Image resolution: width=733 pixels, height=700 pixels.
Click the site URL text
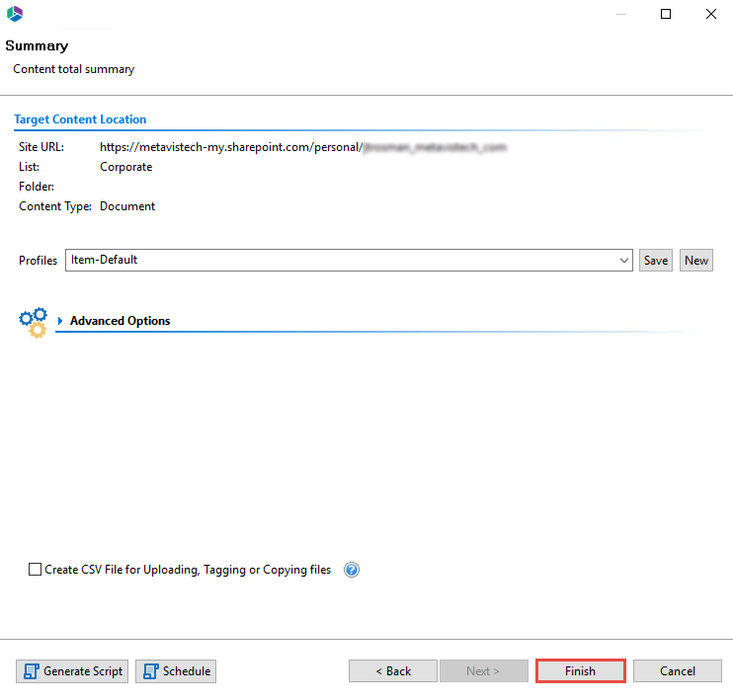pyautogui.click(x=303, y=147)
